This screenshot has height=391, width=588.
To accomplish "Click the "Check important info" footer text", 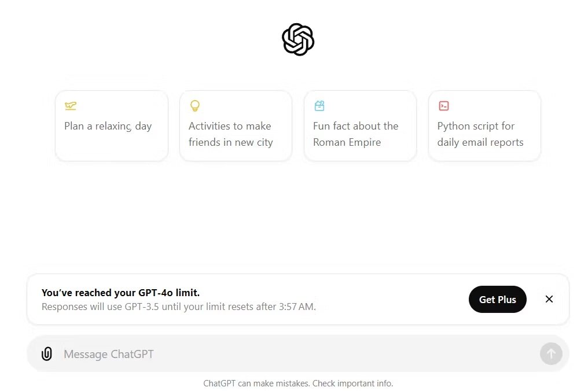I will coord(354,383).
